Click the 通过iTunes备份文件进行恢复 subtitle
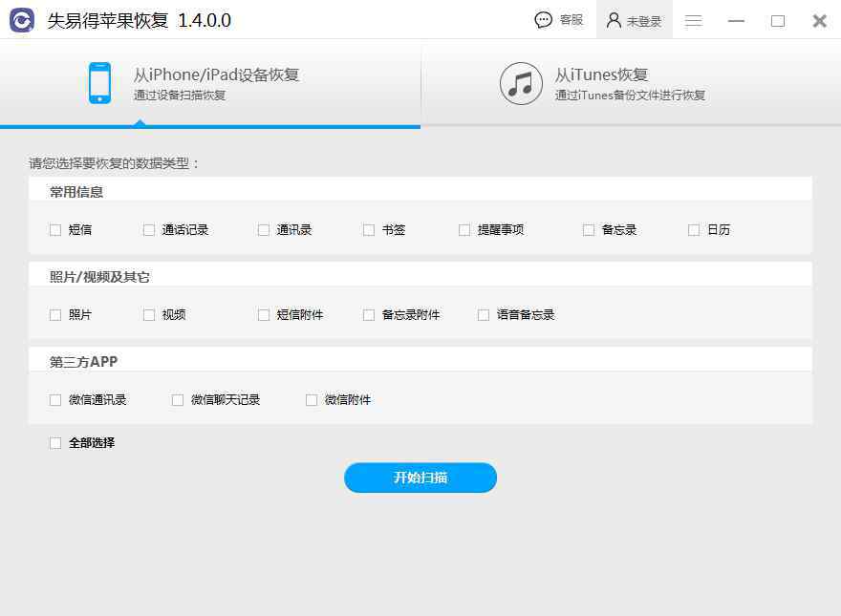This screenshot has width=841, height=616. pos(630,96)
